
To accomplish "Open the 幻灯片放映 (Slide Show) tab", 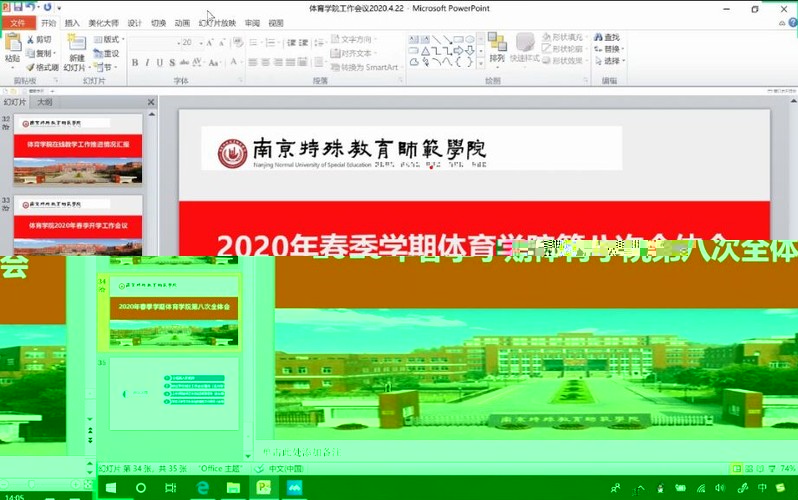I will coord(217,23).
